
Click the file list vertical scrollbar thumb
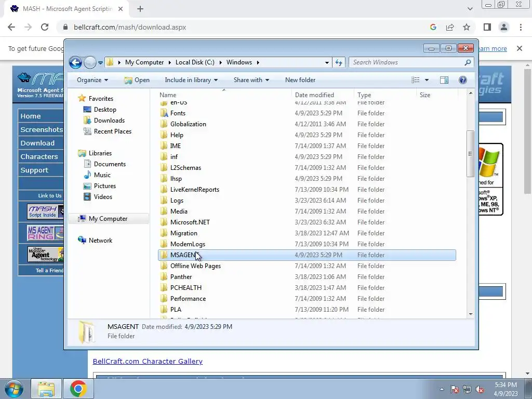[470, 154]
